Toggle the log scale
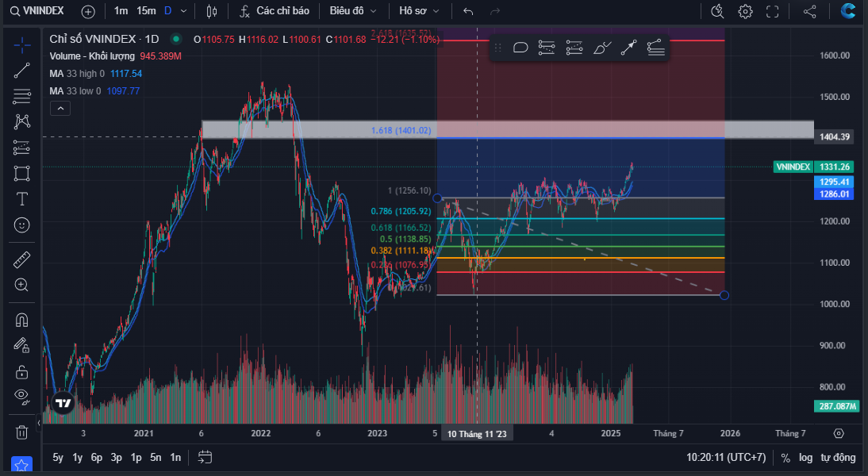Screen dimensions: 868x476 (x=805, y=458)
